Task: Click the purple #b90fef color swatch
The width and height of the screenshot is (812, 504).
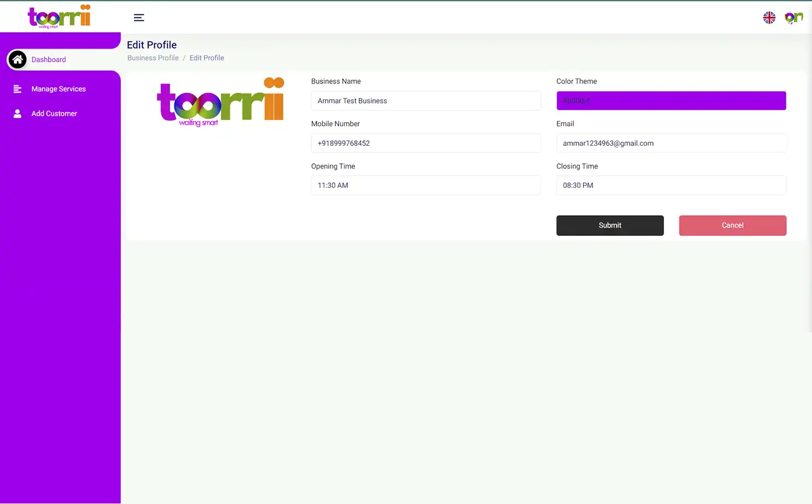Action: (x=671, y=100)
